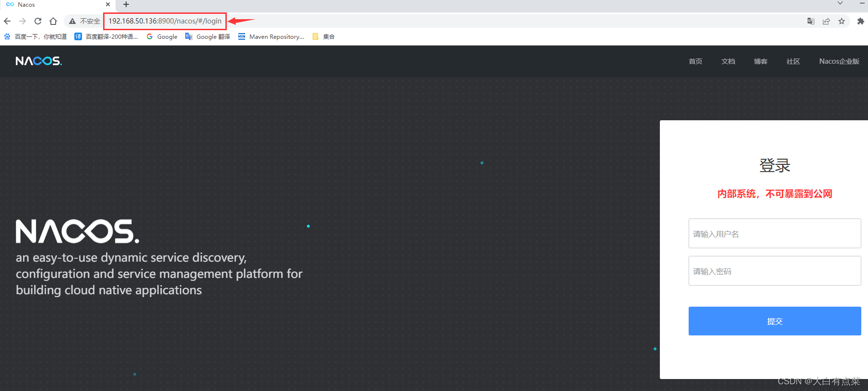
Task: Open the Google bookmark
Action: pos(162,36)
